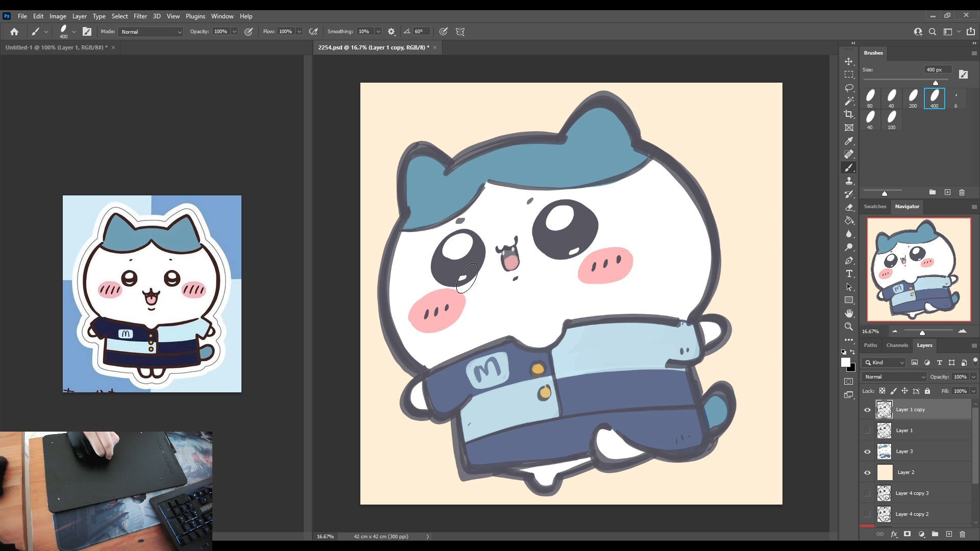Image resolution: width=980 pixels, height=551 pixels.
Task: Open layer style fx button
Action: coord(894,534)
